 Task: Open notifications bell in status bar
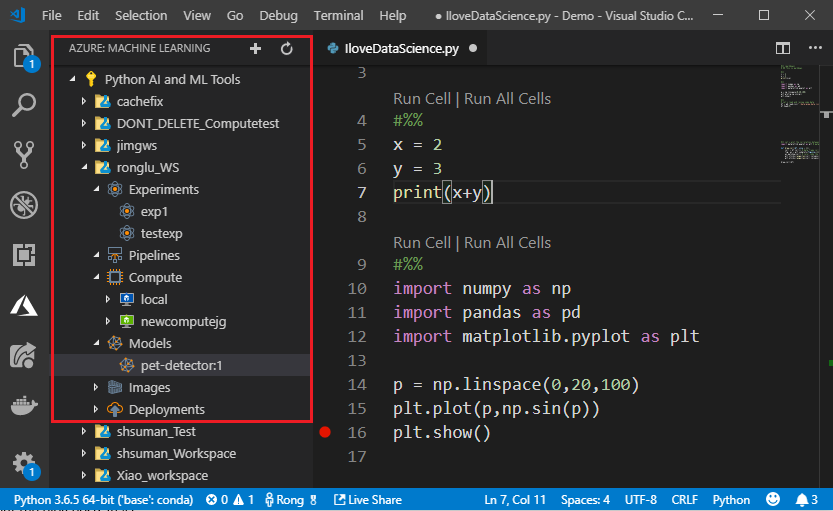pos(806,499)
